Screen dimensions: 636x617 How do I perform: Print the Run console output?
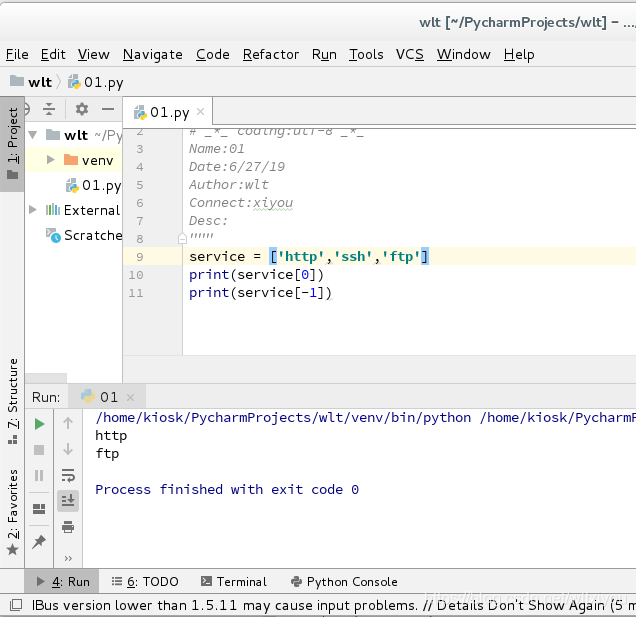[68, 527]
